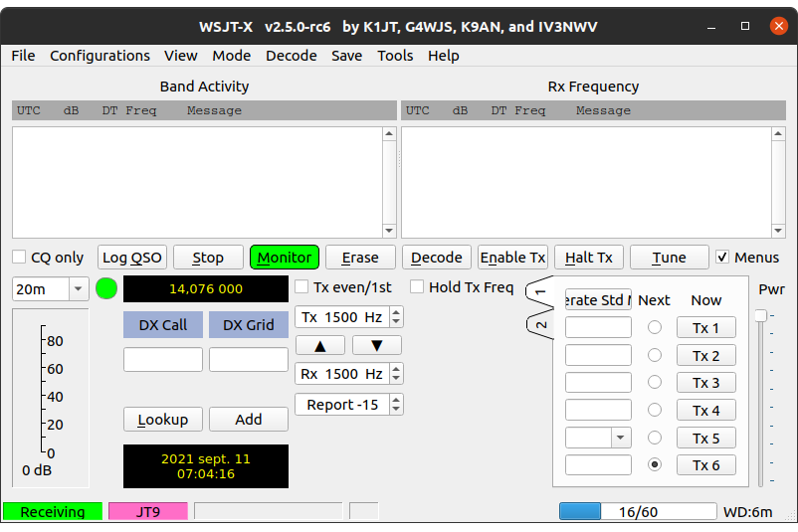Open the Decode menu
798x532 pixels.
click(292, 56)
